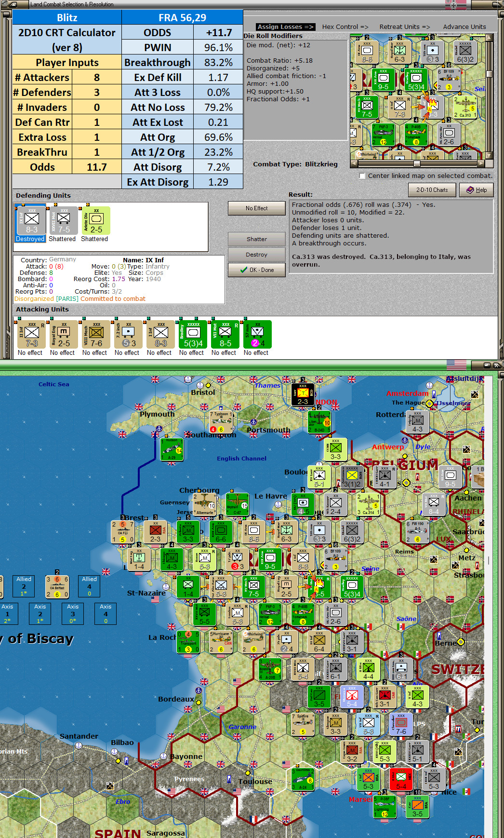
Task: Select the black 2-3 unit at London
Action: (303, 394)
